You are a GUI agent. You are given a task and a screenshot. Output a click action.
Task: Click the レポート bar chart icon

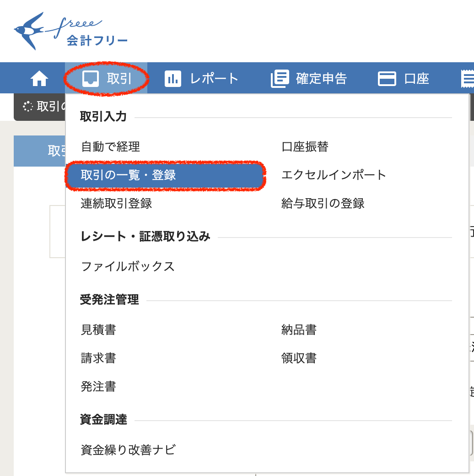173,79
